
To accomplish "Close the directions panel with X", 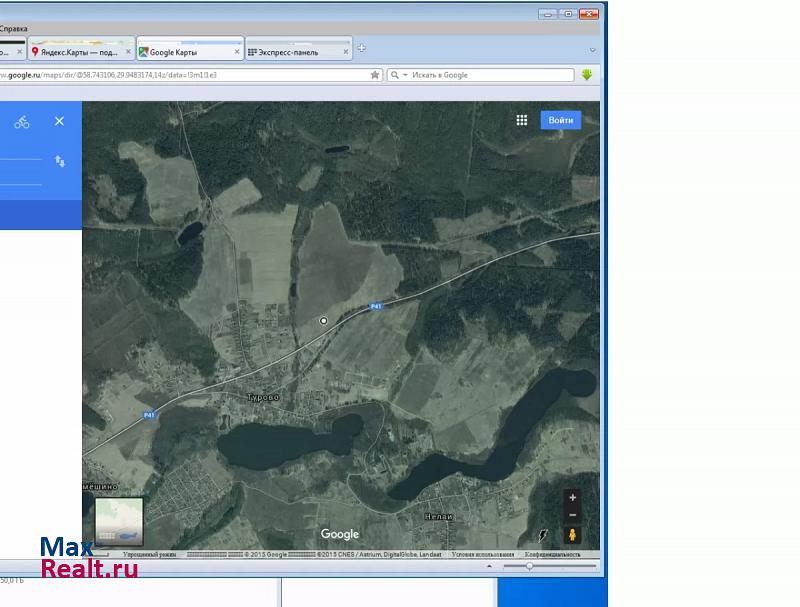I will click(59, 121).
